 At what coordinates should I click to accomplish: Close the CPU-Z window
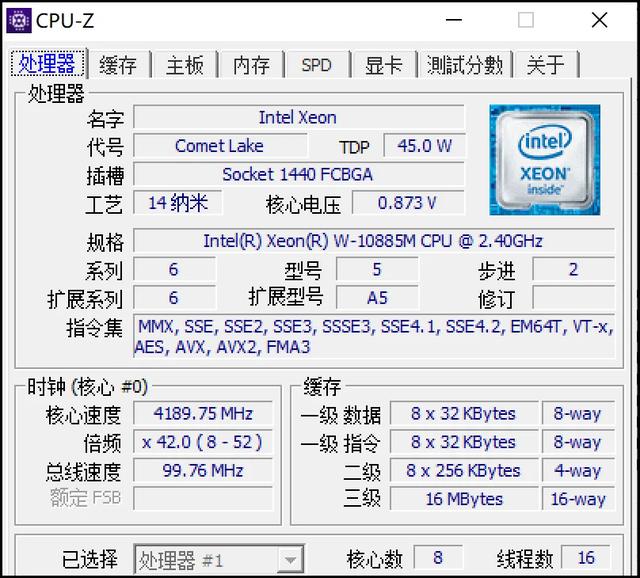coord(600,20)
